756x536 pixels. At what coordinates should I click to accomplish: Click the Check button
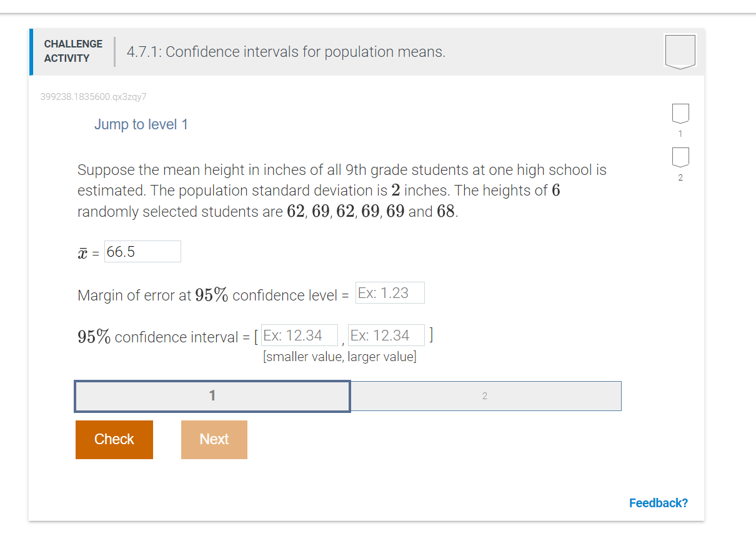click(x=114, y=439)
